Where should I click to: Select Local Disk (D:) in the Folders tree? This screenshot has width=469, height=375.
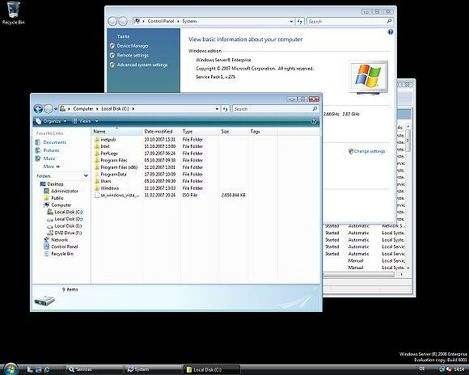point(68,219)
